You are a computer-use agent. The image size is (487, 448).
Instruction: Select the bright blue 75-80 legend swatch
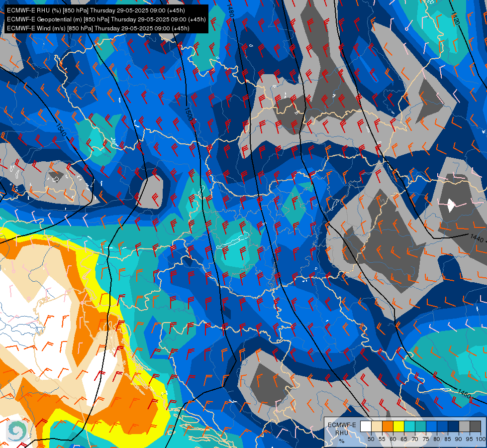431,426
